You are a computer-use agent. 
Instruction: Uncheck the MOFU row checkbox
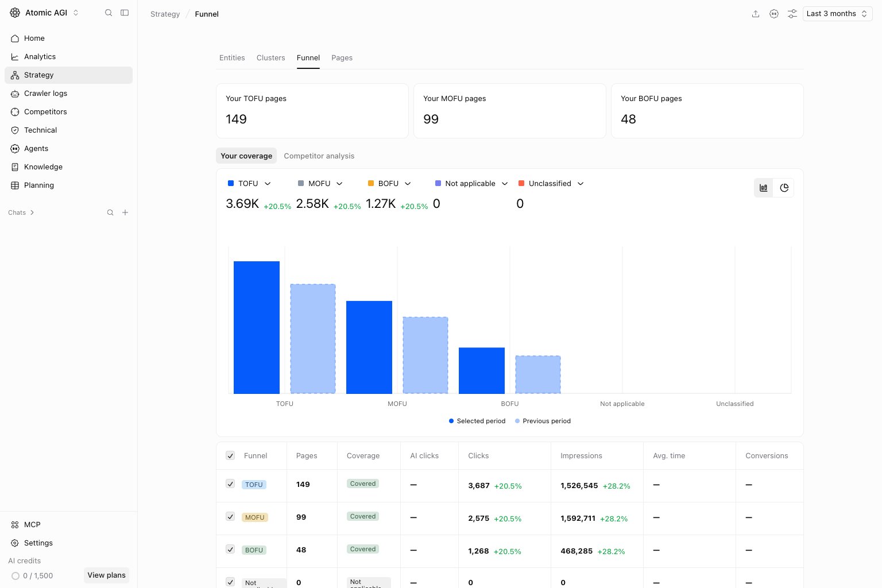click(x=230, y=517)
